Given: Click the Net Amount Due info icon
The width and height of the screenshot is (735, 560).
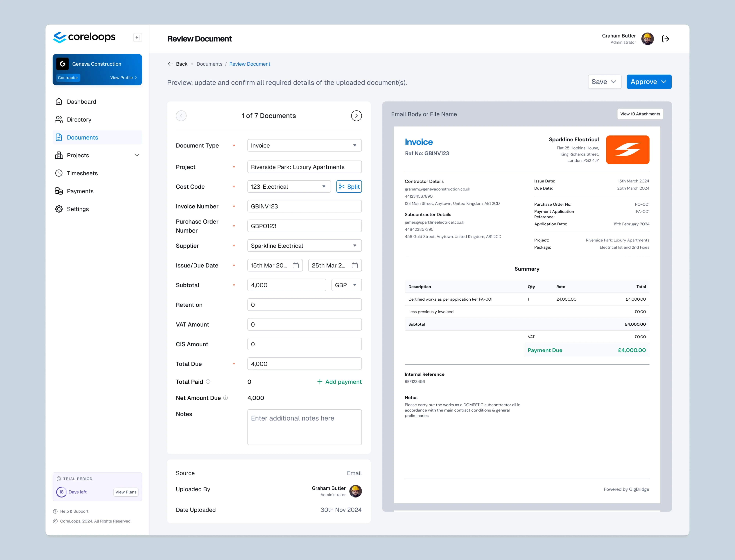Looking at the screenshot, I should pos(226,398).
